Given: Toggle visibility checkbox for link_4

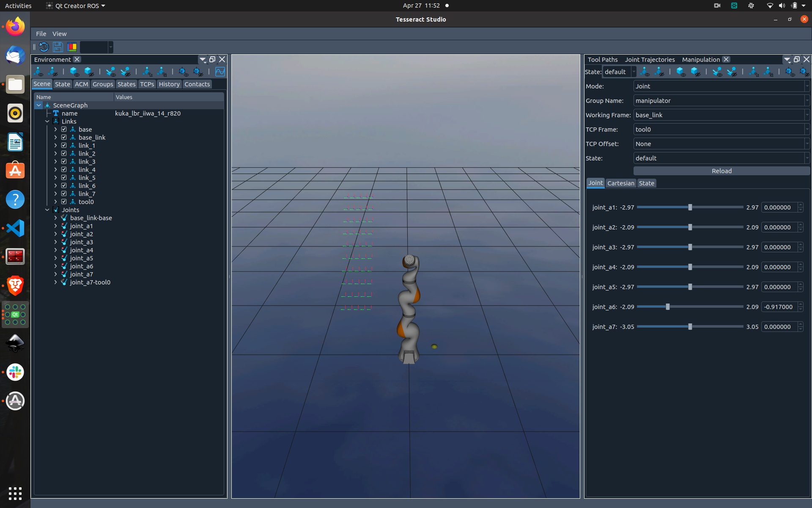Looking at the screenshot, I should coord(64,169).
